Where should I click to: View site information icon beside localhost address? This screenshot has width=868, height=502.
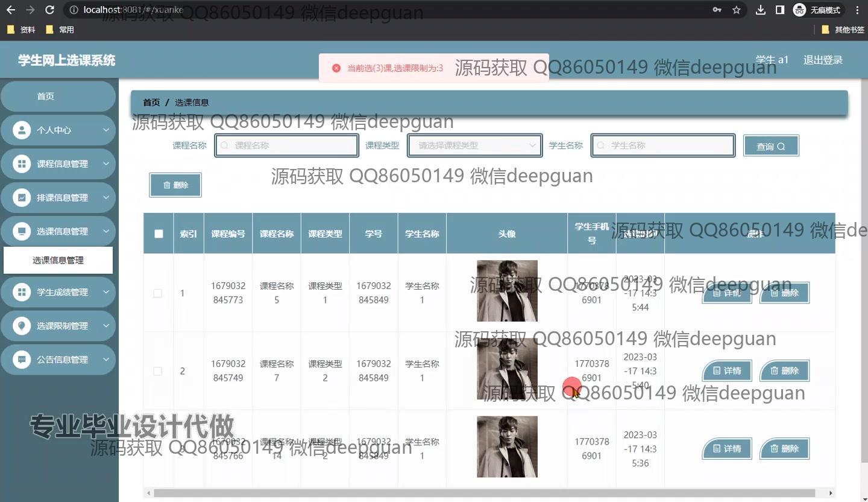click(73, 10)
